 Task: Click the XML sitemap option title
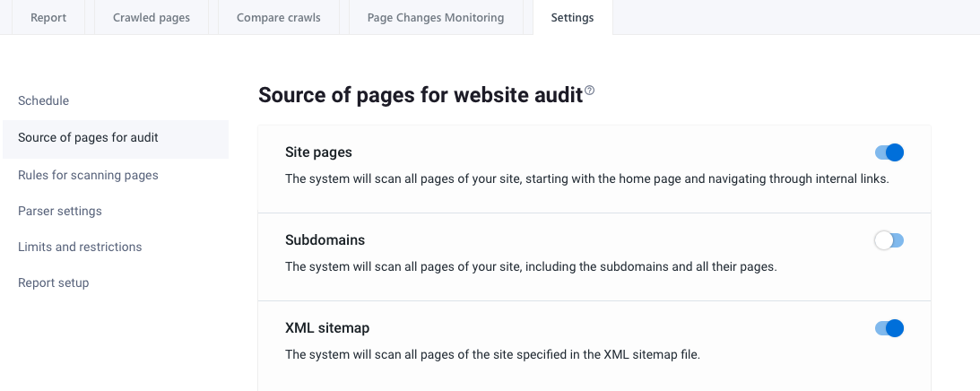(x=327, y=328)
